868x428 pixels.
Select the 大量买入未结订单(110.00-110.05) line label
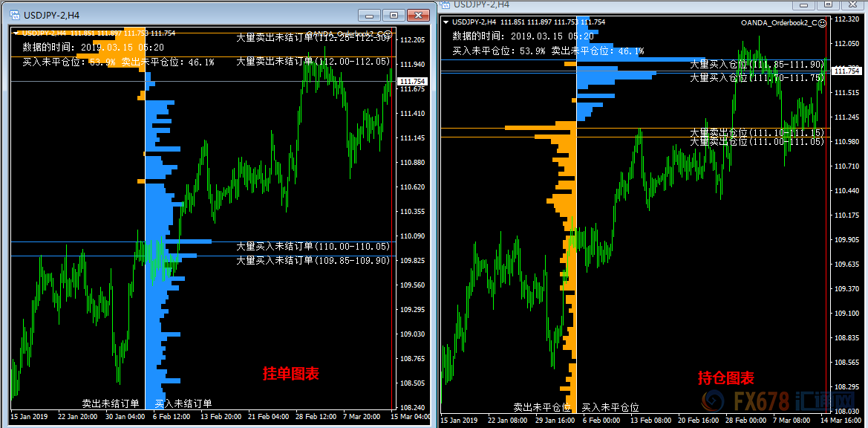pos(313,246)
